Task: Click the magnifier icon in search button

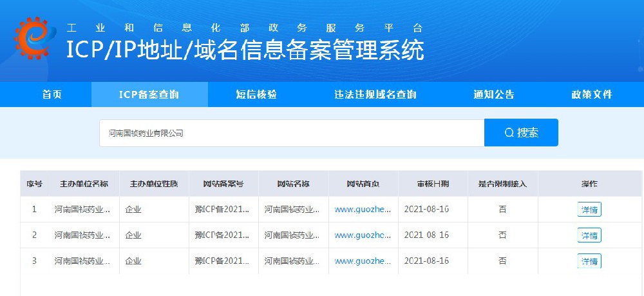Action: coord(509,133)
